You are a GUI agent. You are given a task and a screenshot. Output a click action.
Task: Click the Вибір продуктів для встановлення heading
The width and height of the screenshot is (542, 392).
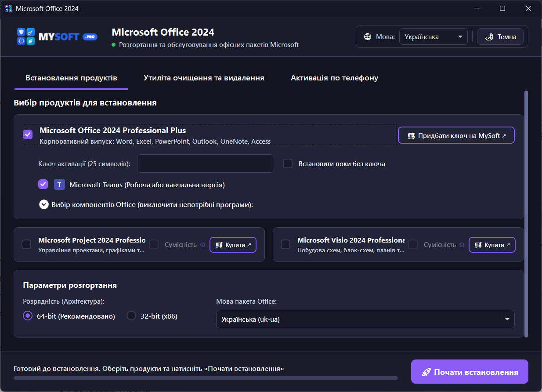tap(85, 103)
